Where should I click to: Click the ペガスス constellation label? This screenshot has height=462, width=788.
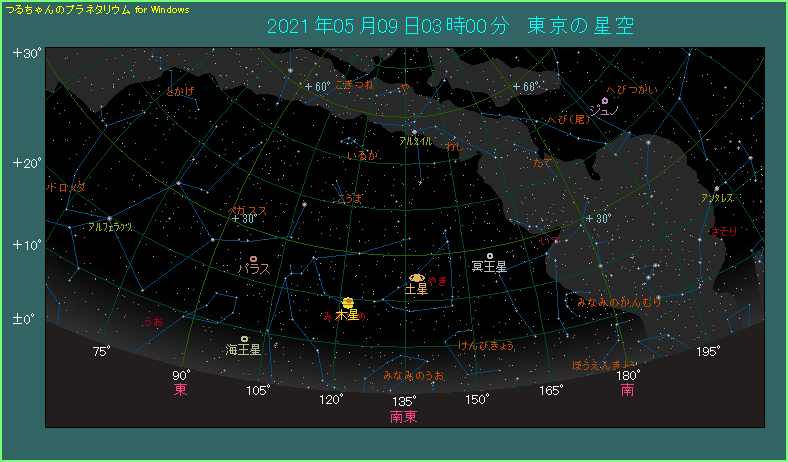tap(247, 210)
